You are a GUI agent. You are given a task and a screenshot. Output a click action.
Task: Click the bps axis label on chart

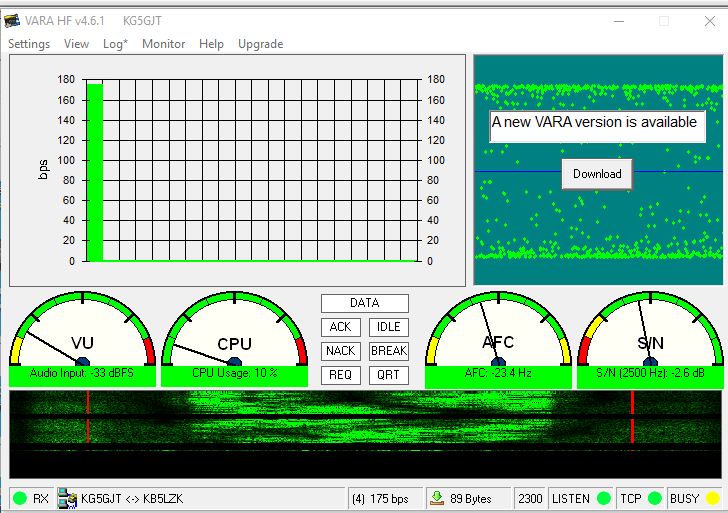click(x=43, y=169)
